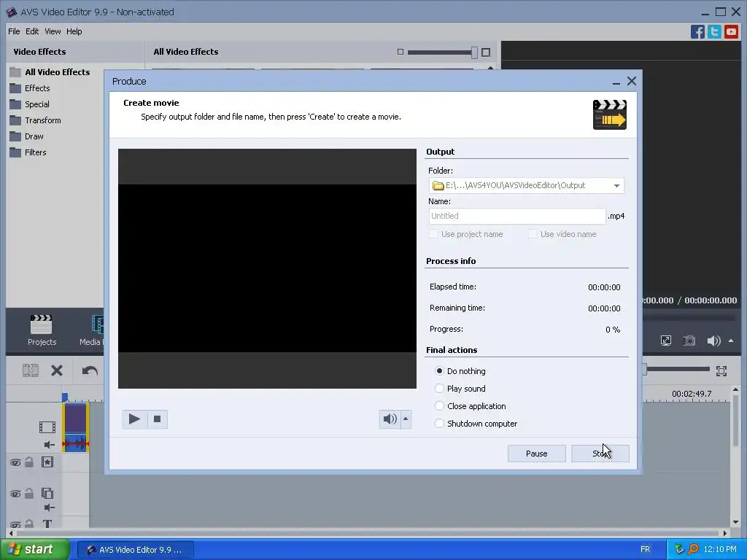Screen dimensions: 747x560
Task: Click the thumbnail size slider handle
Action: (474, 52)
